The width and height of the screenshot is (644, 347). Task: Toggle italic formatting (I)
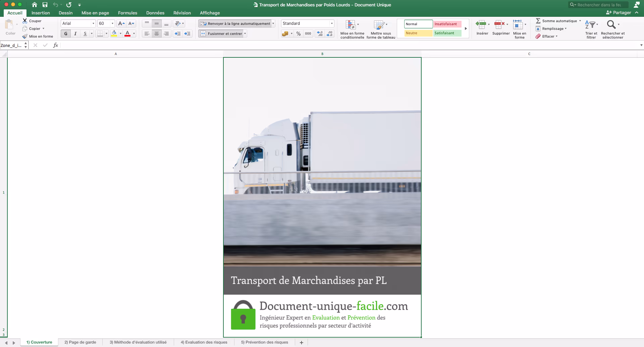(75, 34)
